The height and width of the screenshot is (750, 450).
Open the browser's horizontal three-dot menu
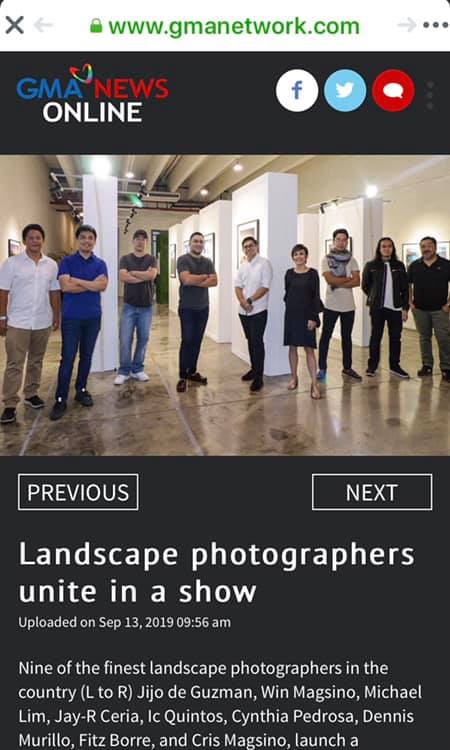tap(436, 25)
